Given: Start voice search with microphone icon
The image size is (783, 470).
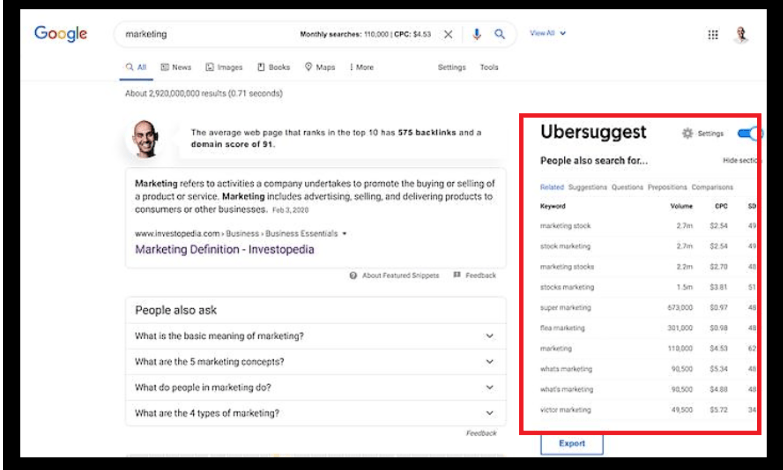Looking at the screenshot, I should click(x=476, y=34).
